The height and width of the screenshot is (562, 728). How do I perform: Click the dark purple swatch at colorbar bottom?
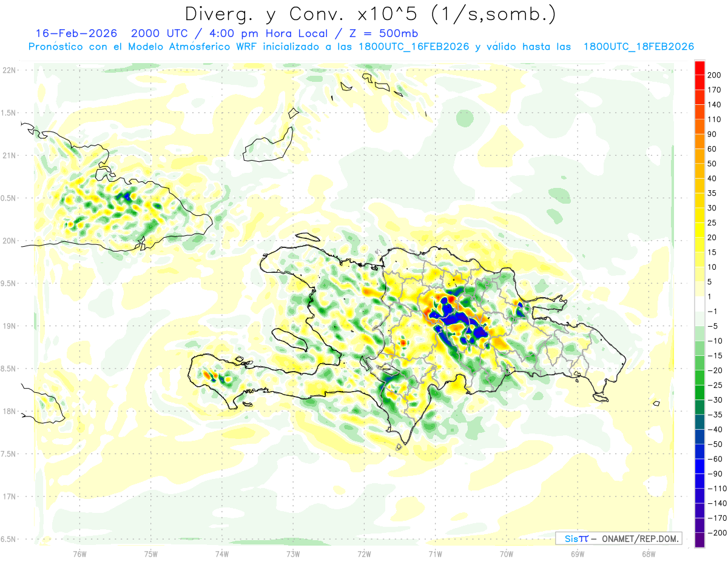pyautogui.click(x=699, y=540)
